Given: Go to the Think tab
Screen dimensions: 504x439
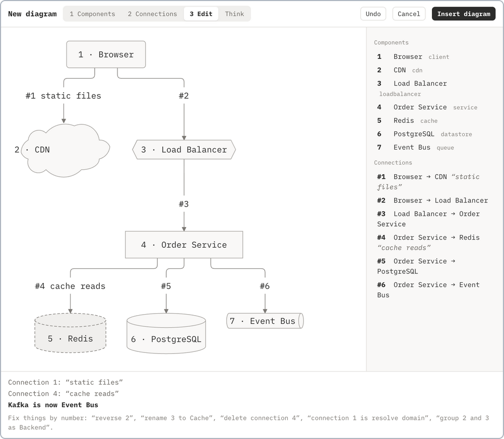Looking at the screenshot, I should [234, 14].
